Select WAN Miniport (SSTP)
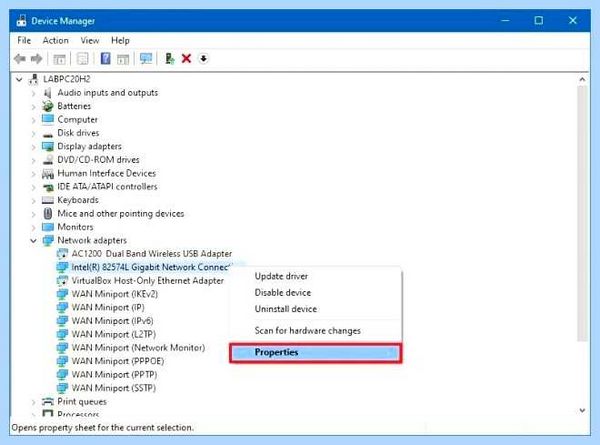Viewport: 600px width, 445px height. pyautogui.click(x=114, y=388)
